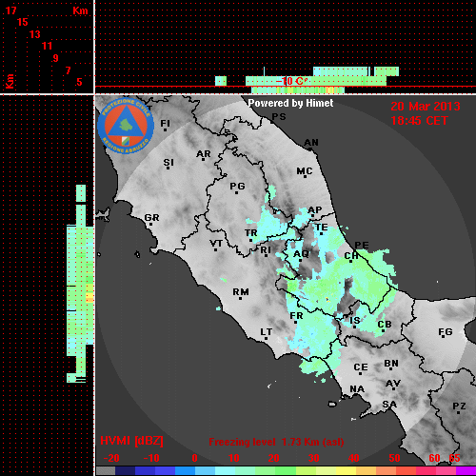
Task: Click the GR city label on the map
Action: tap(151, 218)
